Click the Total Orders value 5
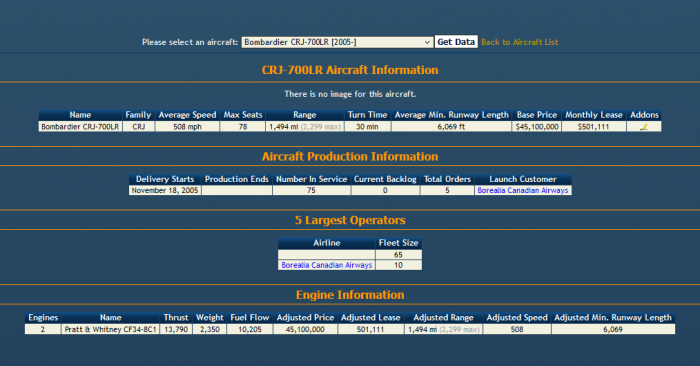 pos(447,190)
